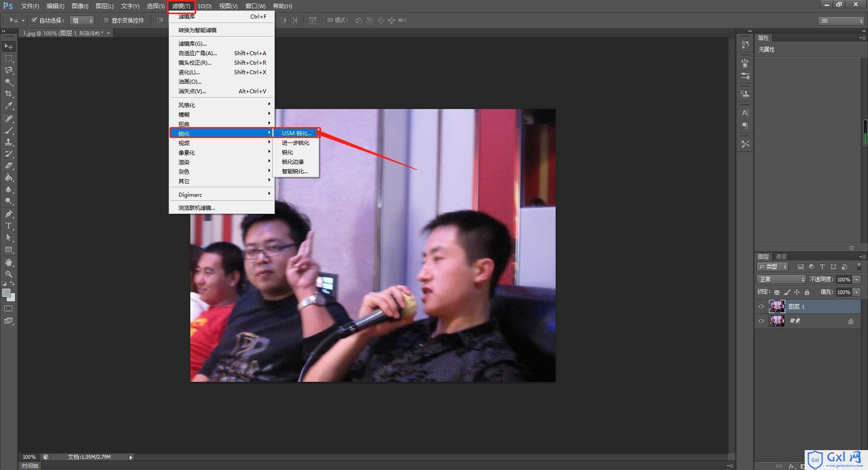The height and width of the screenshot is (470, 868).
Task: Open the 3D workspace dropdown
Action: tap(840, 21)
